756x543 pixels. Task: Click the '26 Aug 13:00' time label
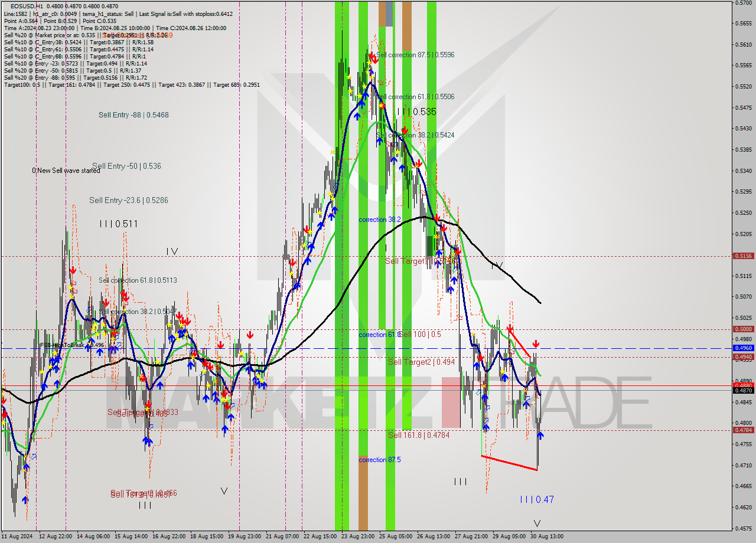(x=434, y=537)
